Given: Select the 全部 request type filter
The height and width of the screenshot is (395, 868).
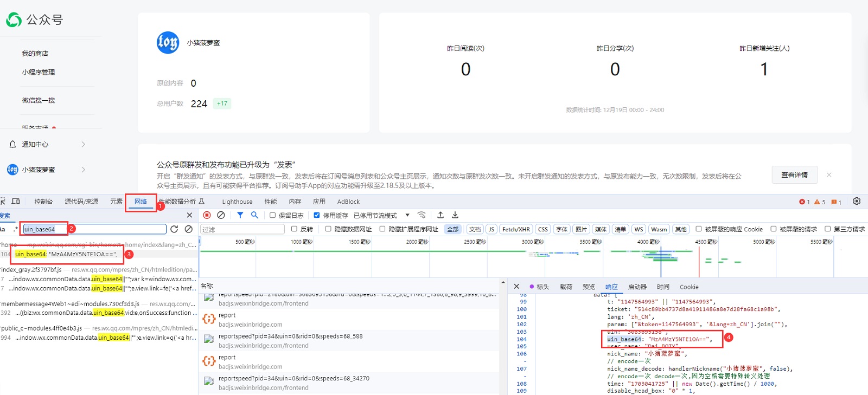Looking at the screenshot, I should point(453,229).
